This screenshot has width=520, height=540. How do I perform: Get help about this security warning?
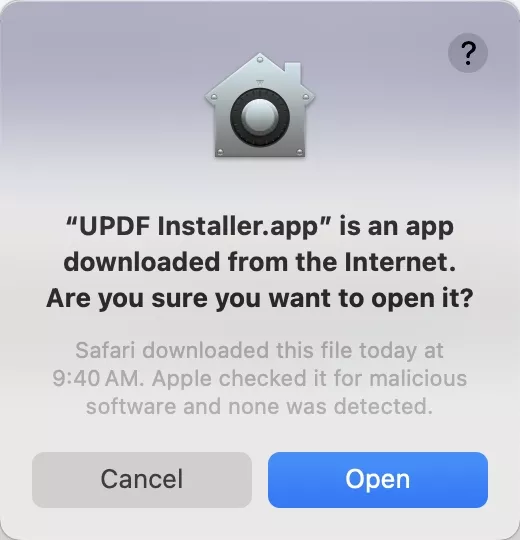tap(468, 53)
